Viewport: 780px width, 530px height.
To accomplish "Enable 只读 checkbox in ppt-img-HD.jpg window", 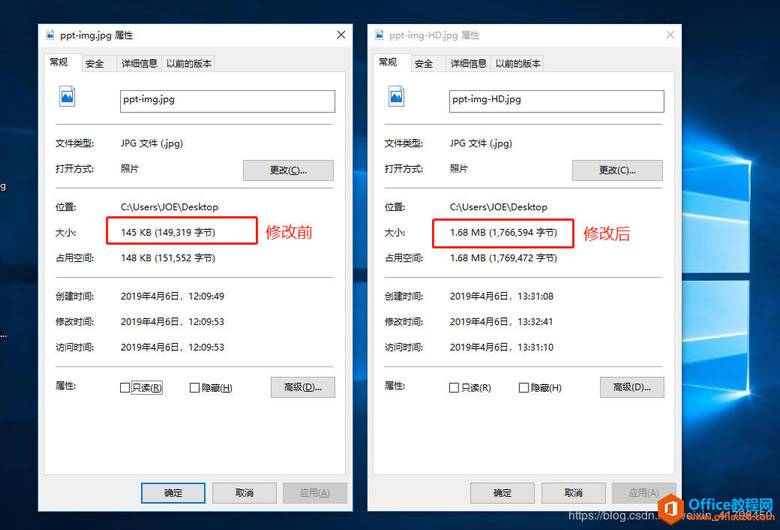I will click(x=454, y=388).
